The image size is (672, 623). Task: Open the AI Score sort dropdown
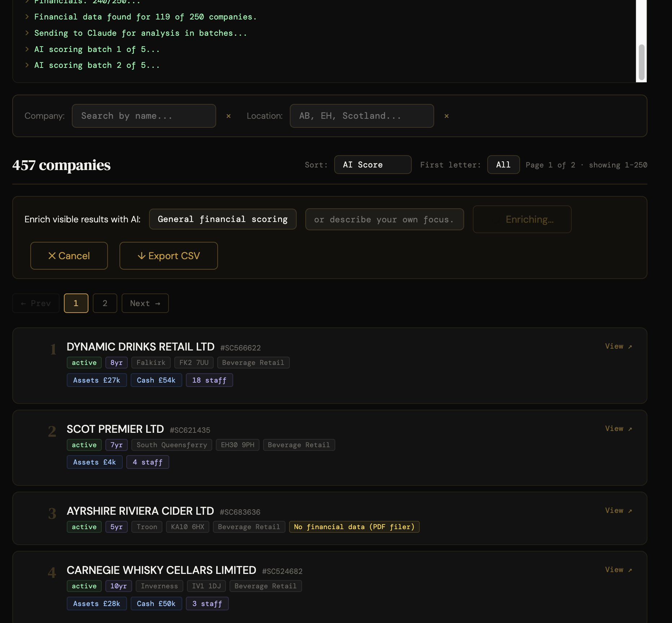point(372,165)
